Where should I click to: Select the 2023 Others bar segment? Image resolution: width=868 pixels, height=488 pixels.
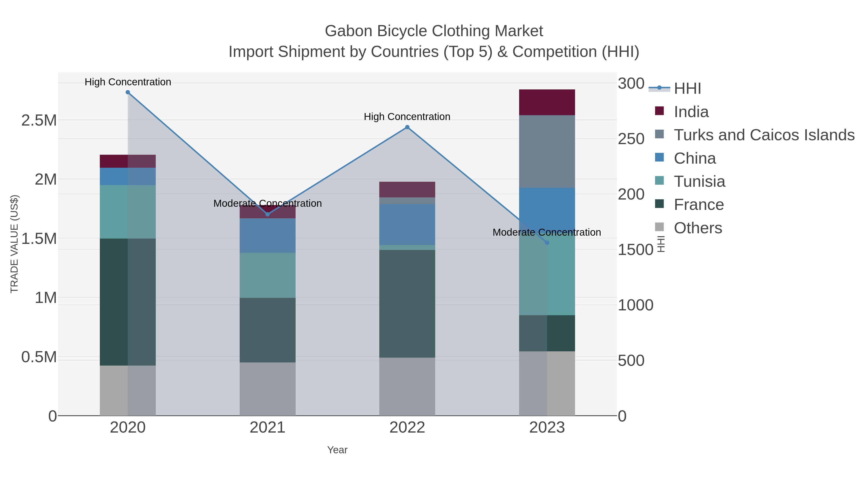pos(547,383)
